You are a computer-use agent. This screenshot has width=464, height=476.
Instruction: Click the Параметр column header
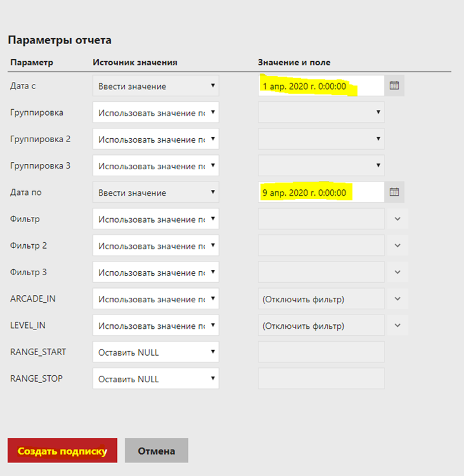coord(32,62)
